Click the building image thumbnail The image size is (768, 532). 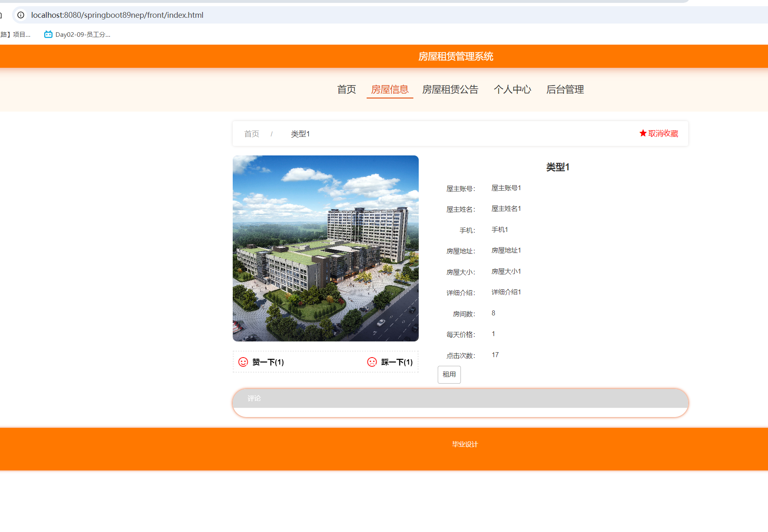325,248
